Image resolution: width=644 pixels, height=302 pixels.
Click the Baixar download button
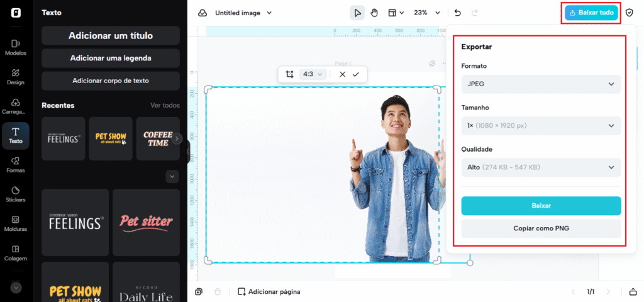[541, 206]
